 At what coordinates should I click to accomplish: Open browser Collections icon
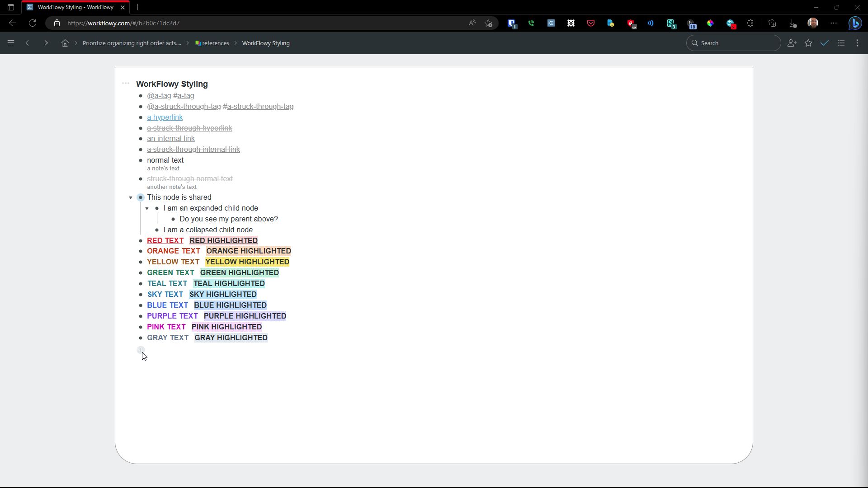772,23
